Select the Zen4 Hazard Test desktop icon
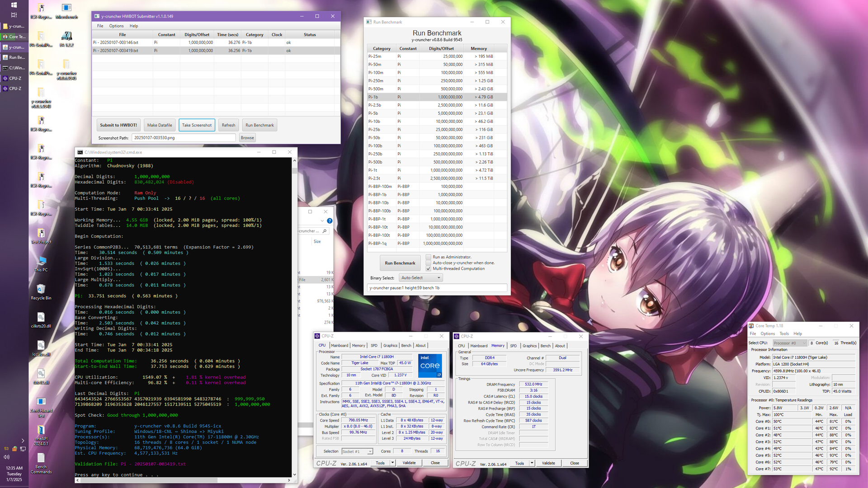The image size is (868, 488). pos(41,408)
